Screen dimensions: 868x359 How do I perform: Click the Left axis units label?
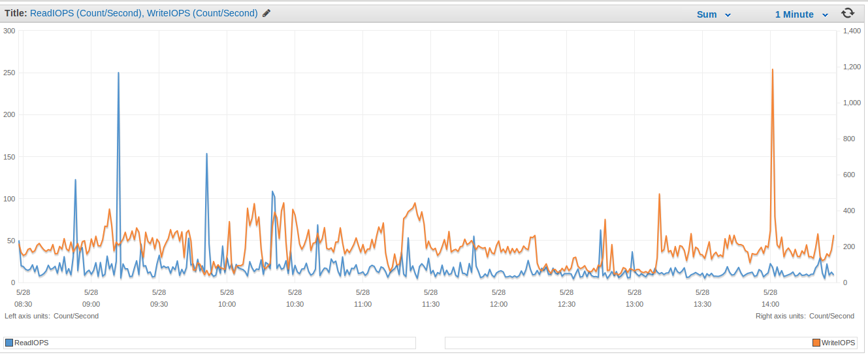pos(52,316)
